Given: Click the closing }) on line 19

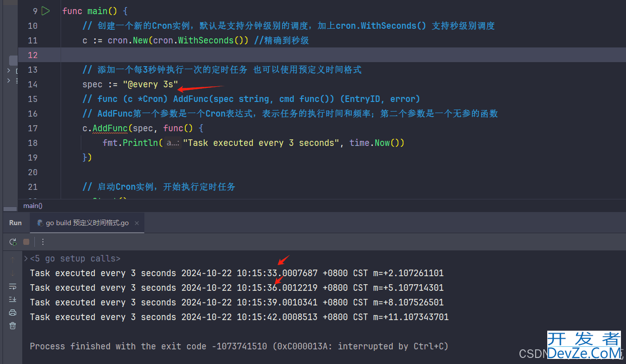Looking at the screenshot, I should pyautogui.click(x=87, y=158).
